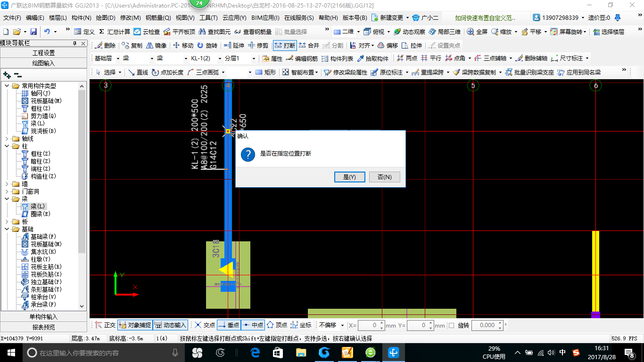The width and height of the screenshot is (644, 362).
Task: Open the 分层1 layer dropdown
Action: coord(254,58)
